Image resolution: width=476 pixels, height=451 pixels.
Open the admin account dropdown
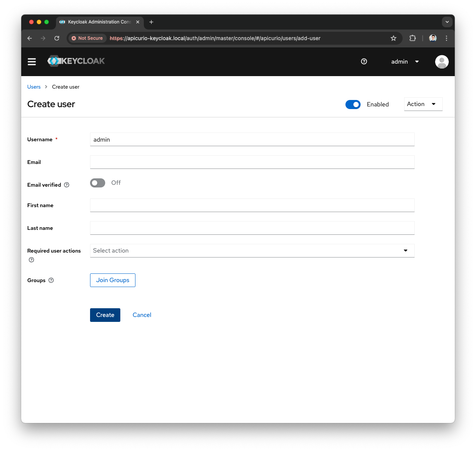(404, 61)
